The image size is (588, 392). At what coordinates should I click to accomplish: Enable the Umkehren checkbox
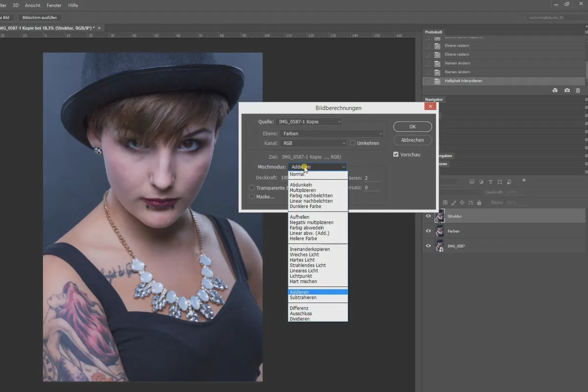pyautogui.click(x=353, y=143)
